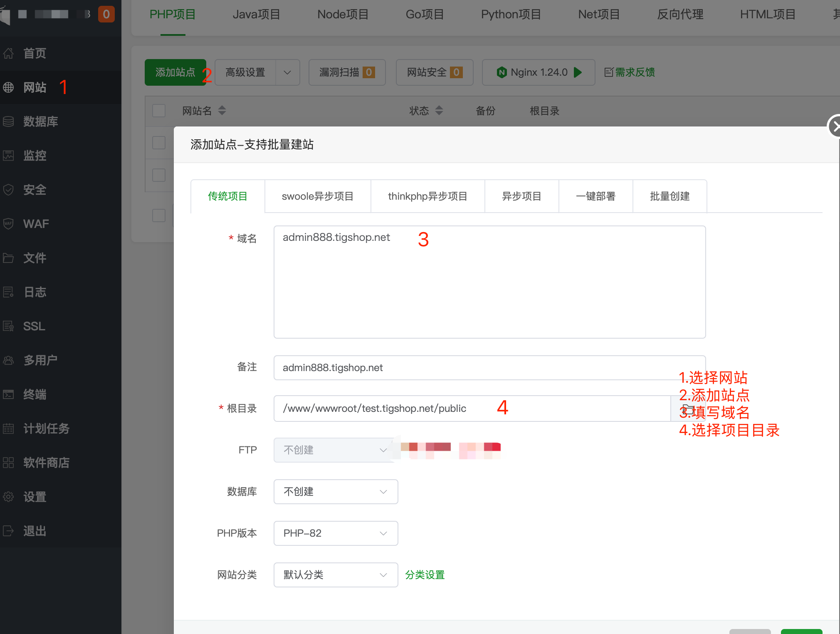Open the PHP版本 PHP-82 dropdown
Image resolution: width=840 pixels, height=634 pixels.
[x=336, y=533]
